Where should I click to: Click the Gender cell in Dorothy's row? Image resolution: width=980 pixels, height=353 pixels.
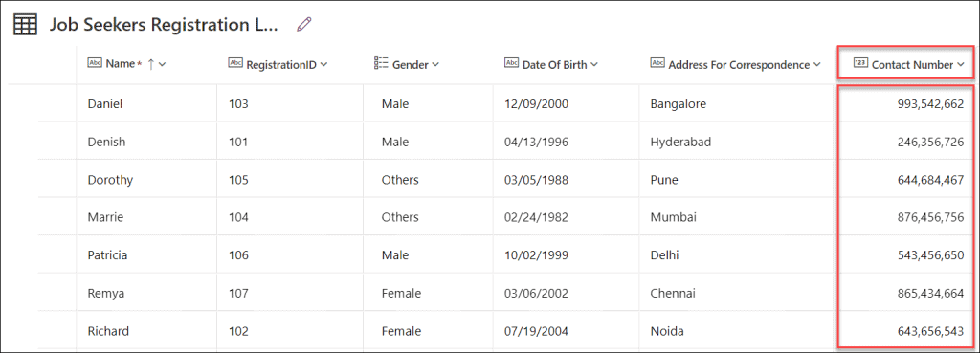(400, 180)
